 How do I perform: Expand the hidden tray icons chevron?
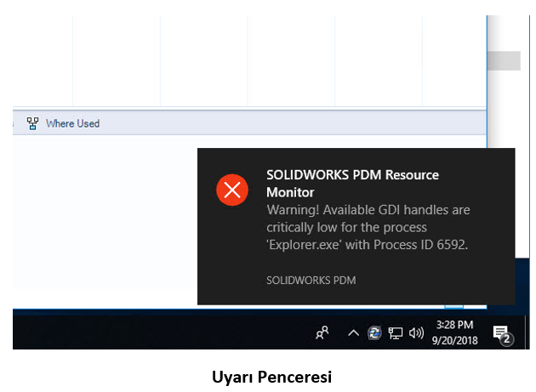click(353, 333)
